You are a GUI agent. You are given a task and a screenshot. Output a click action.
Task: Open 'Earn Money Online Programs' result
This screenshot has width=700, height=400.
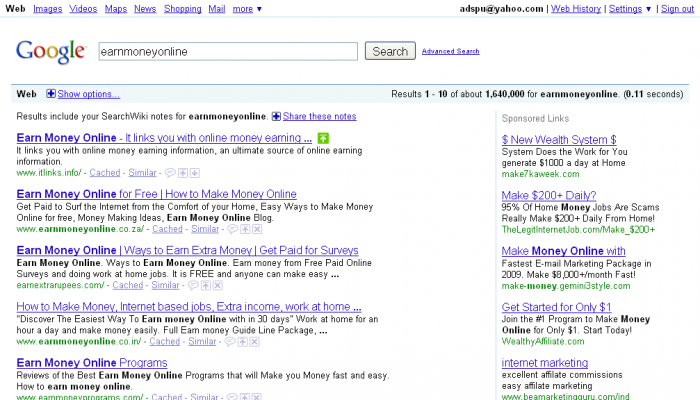[92, 363]
